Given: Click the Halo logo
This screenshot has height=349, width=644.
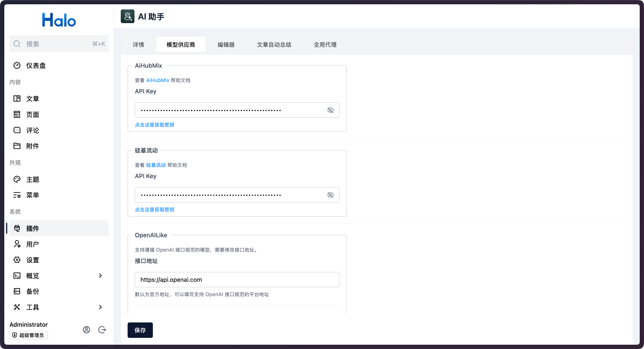Looking at the screenshot, I should pyautogui.click(x=59, y=20).
